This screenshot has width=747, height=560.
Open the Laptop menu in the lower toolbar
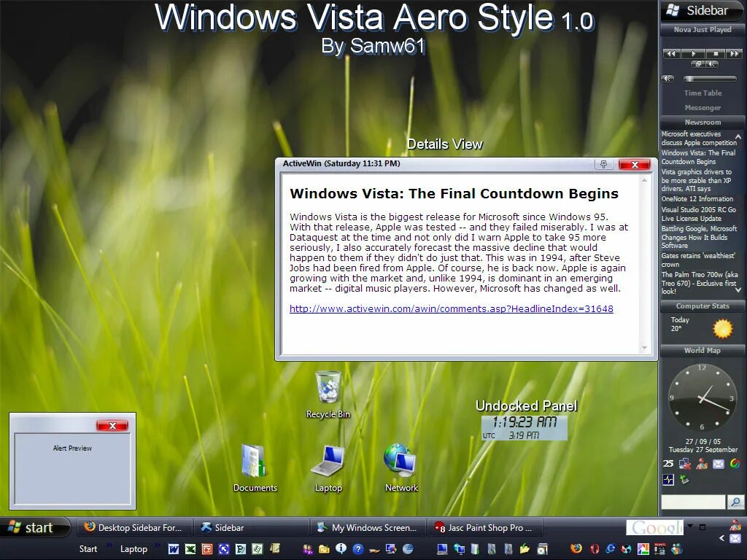133,549
